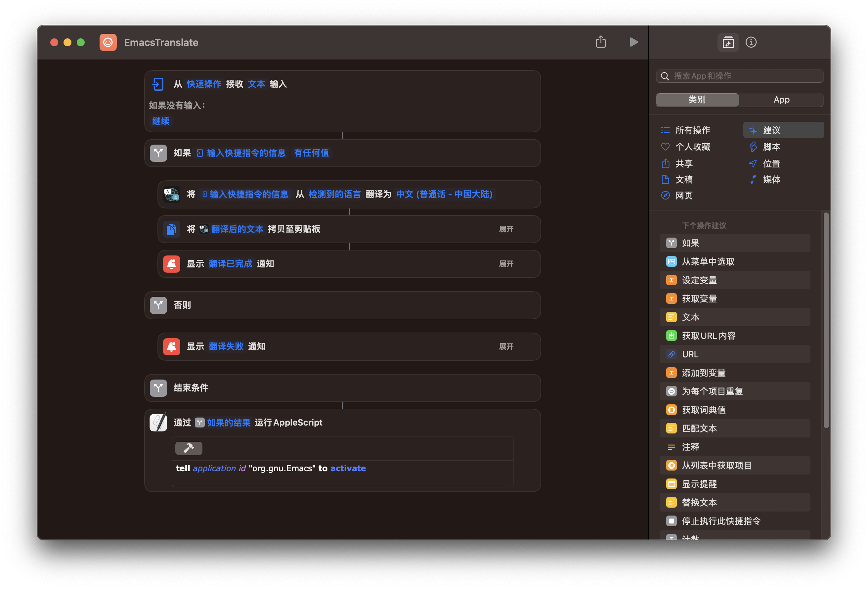Edit the 翻译失败 notification text
The image size is (868, 589).
coord(226,346)
